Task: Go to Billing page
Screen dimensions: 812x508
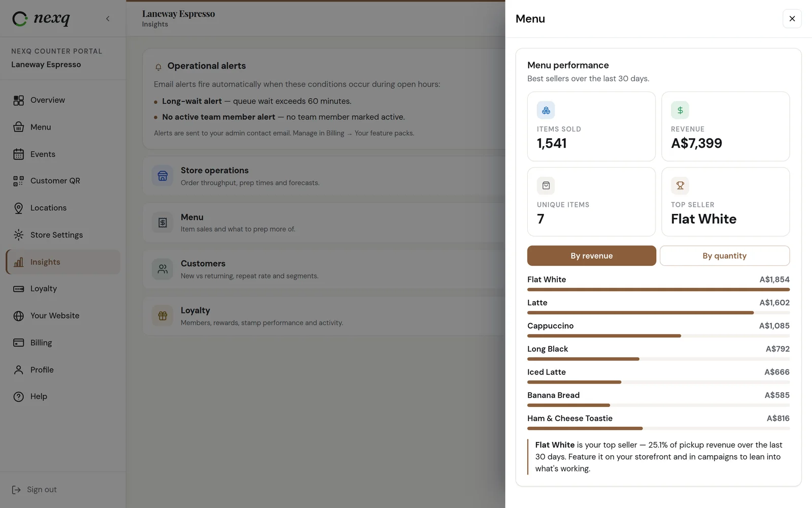Action: pyautogui.click(x=63, y=343)
